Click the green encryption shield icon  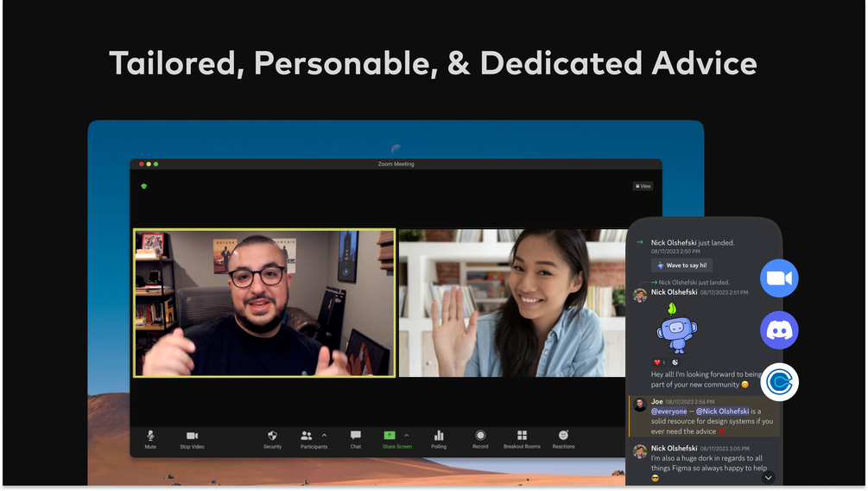click(144, 186)
